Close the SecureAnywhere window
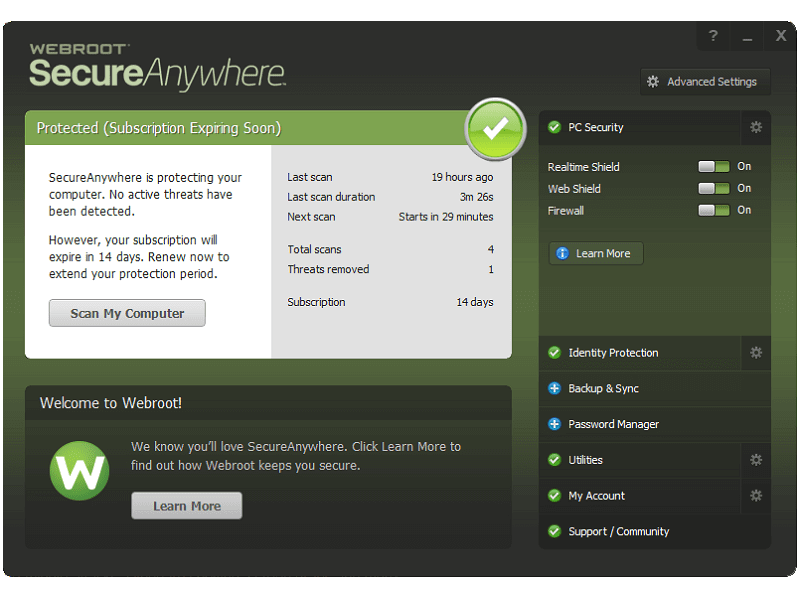The width and height of the screenshot is (800, 600). point(781,36)
